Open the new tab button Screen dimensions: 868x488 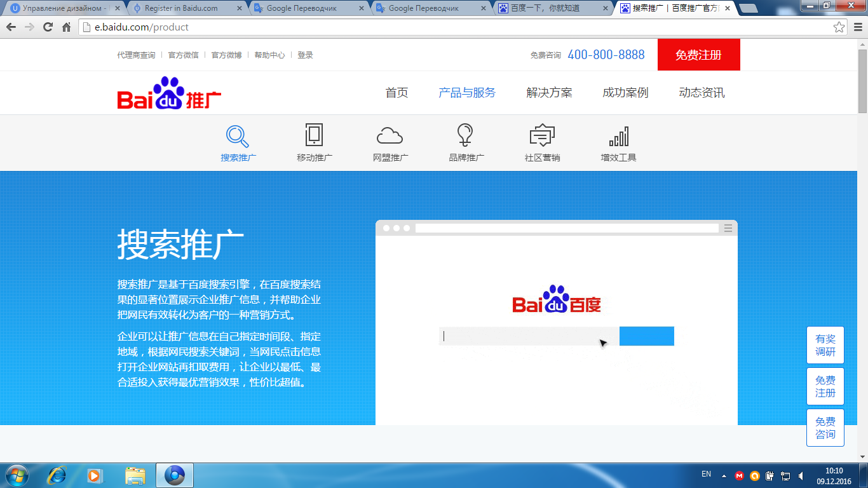[x=749, y=9]
